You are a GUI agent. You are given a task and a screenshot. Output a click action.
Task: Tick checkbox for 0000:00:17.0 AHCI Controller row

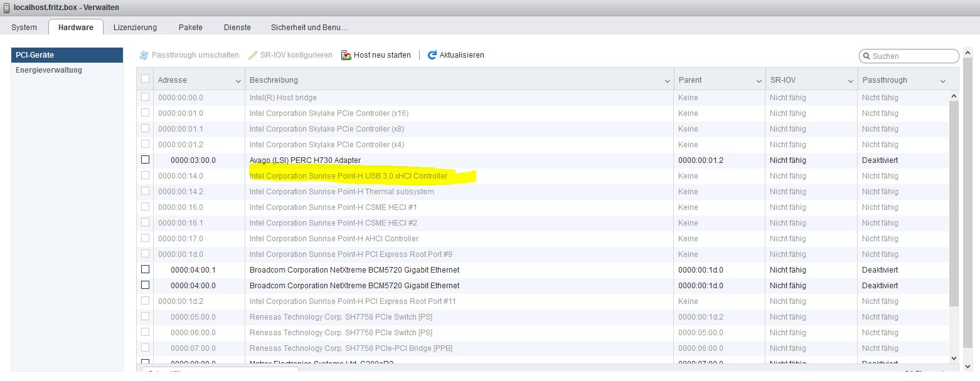[146, 238]
